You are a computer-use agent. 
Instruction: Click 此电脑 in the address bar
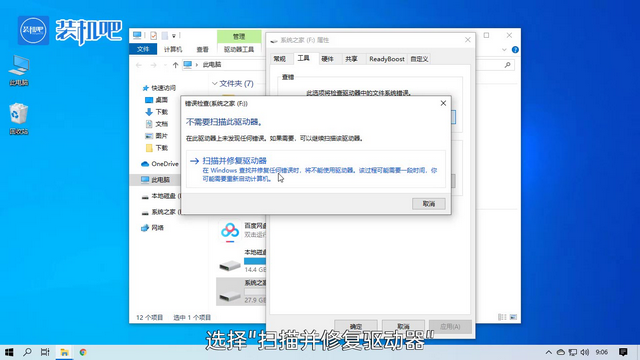click(212, 64)
